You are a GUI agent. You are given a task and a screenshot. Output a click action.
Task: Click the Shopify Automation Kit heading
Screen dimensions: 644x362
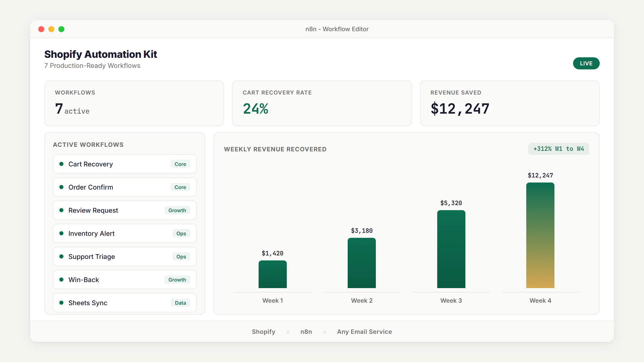click(x=101, y=54)
